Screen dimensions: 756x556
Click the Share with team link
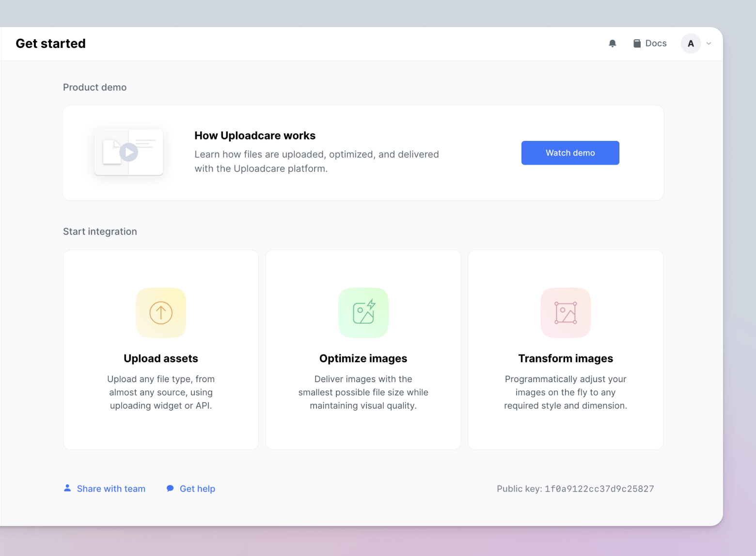click(111, 489)
